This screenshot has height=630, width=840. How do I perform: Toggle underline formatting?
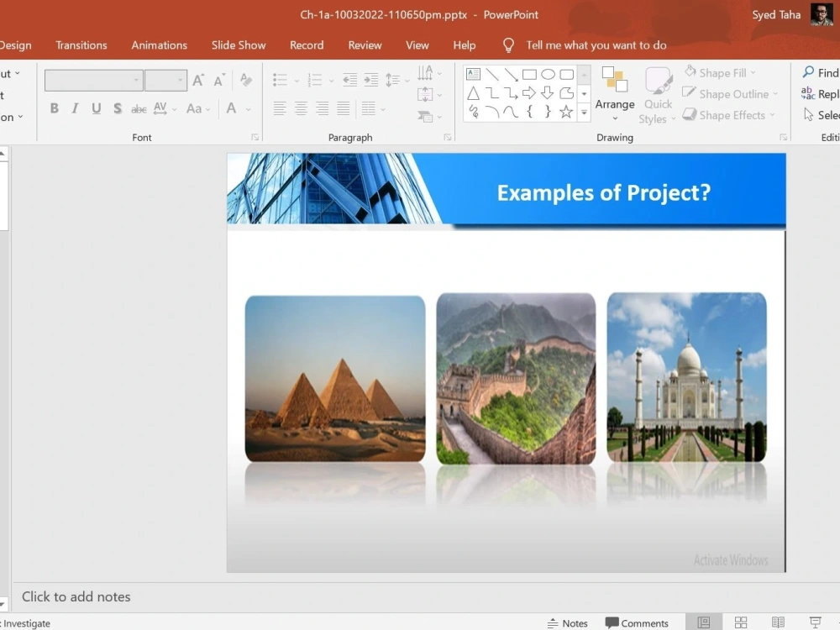(95, 108)
